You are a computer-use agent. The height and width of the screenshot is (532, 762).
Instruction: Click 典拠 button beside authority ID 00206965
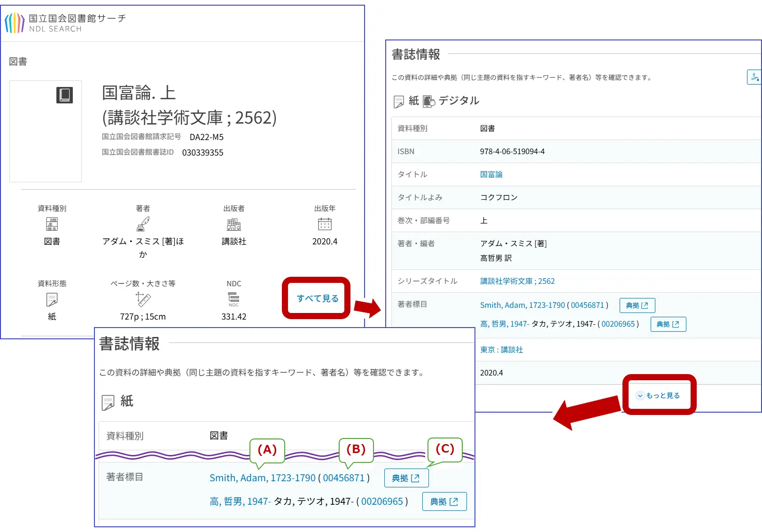pos(668,324)
